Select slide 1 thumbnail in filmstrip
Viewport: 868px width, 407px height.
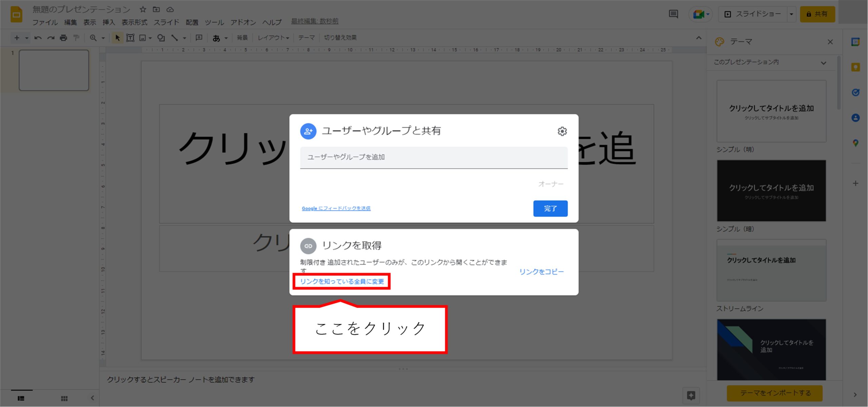tap(54, 71)
